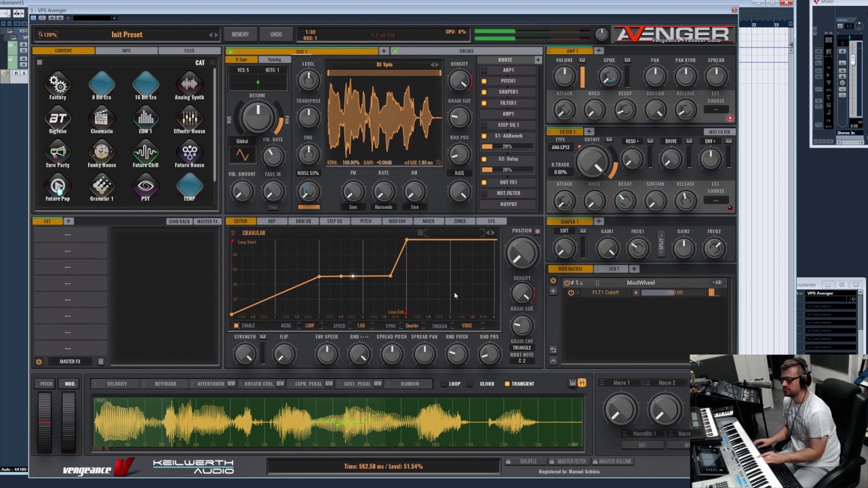Select the Cinematic category icon
The height and width of the screenshot is (488, 868).
click(102, 118)
